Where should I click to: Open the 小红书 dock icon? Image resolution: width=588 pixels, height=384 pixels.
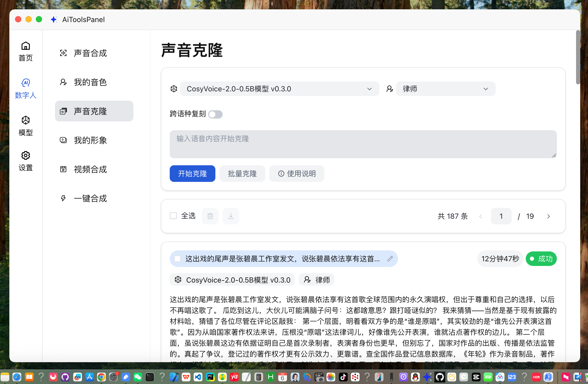[x=536, y=377]
